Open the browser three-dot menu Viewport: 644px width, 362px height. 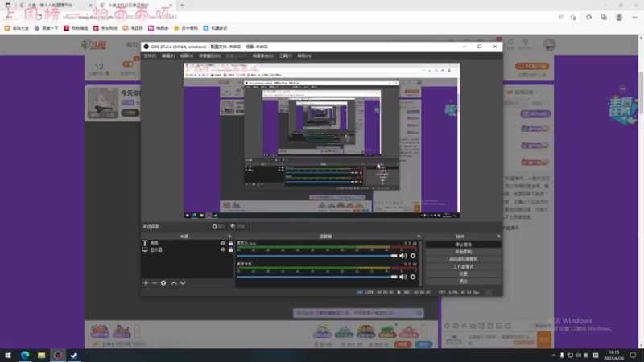(x=634, y=17)
